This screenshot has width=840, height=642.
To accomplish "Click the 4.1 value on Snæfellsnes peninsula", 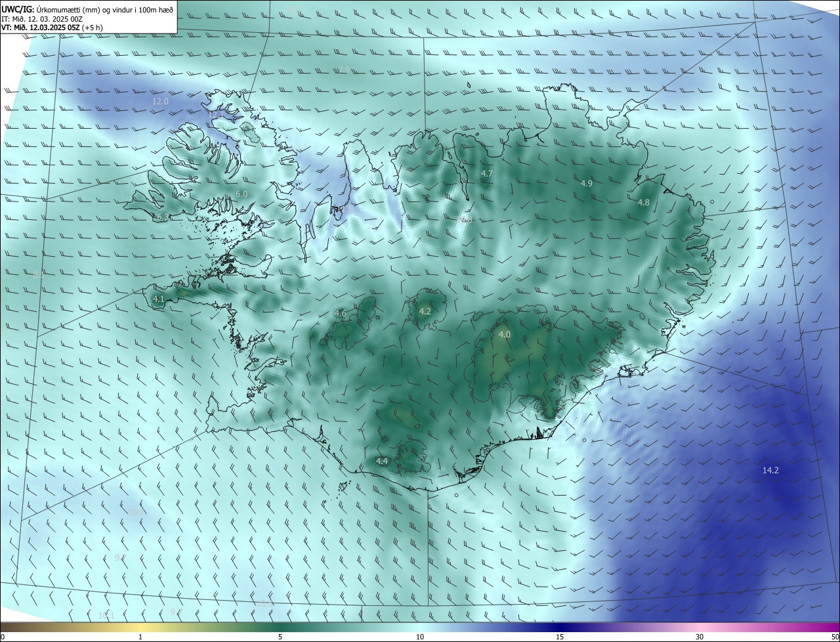I will [158, 299].
